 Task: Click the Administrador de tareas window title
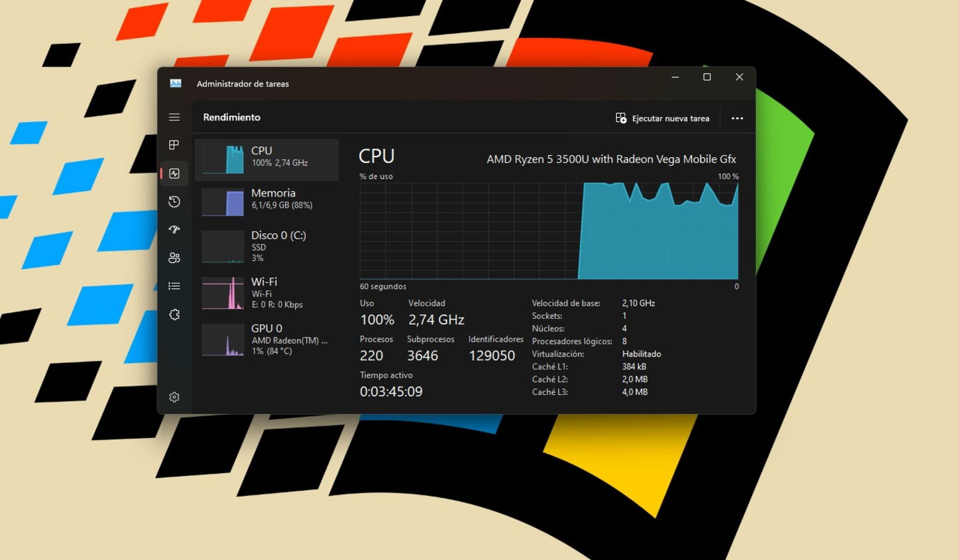(x=243, y=84)
